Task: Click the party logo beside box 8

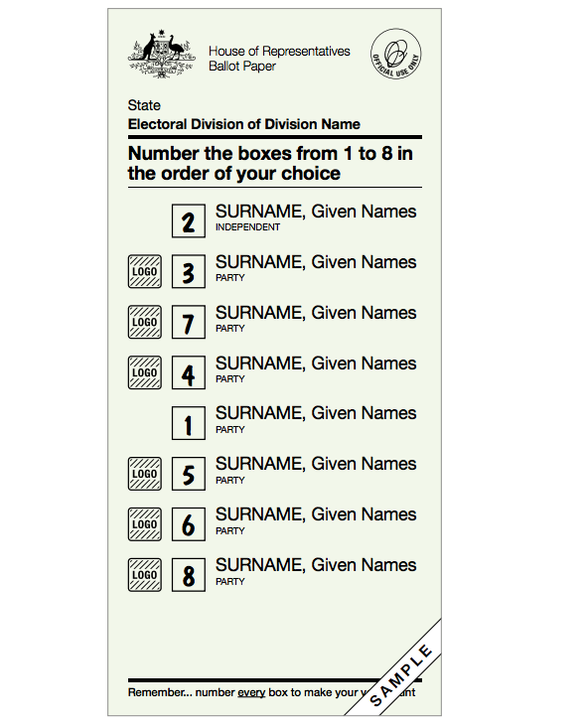Action: [x=145, y=575]
